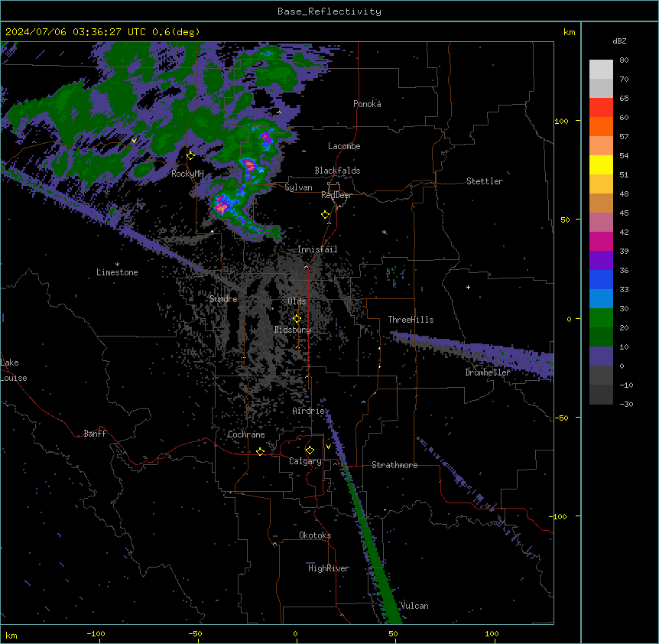Click the 65 value on the dBZ scale

624,99
